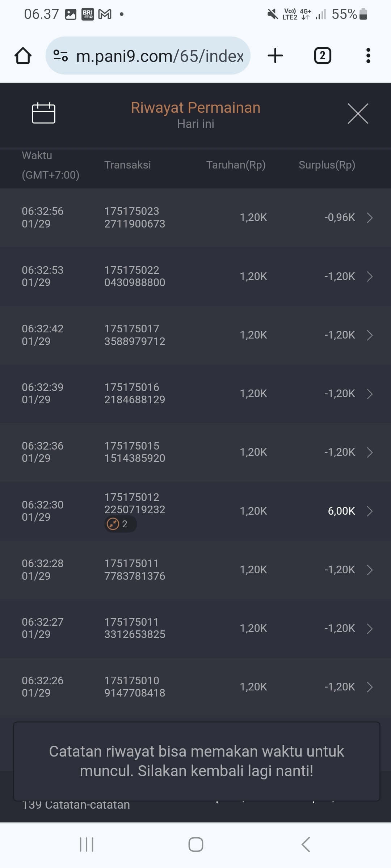
Task: Expand details for the 06:32:56 transaction
Action: pyautogui.click(x=370, y=218)
